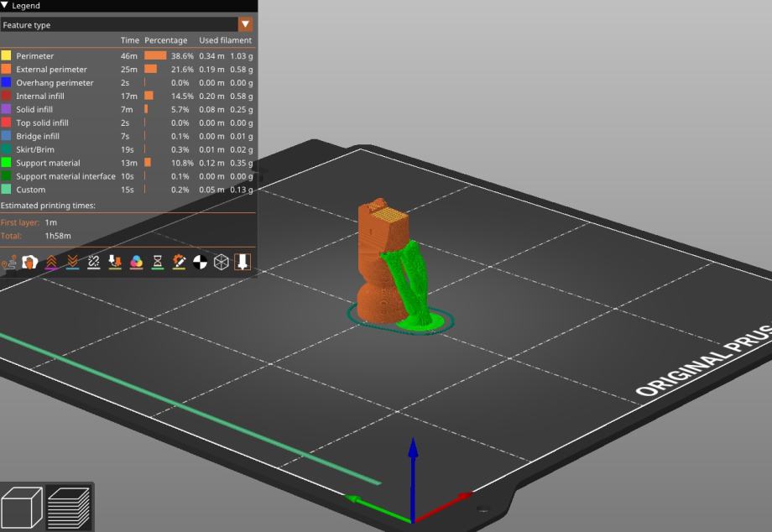Collapse the Legend panel triangle
Viewport: 772px width, 532px height.
pos(5,6)
